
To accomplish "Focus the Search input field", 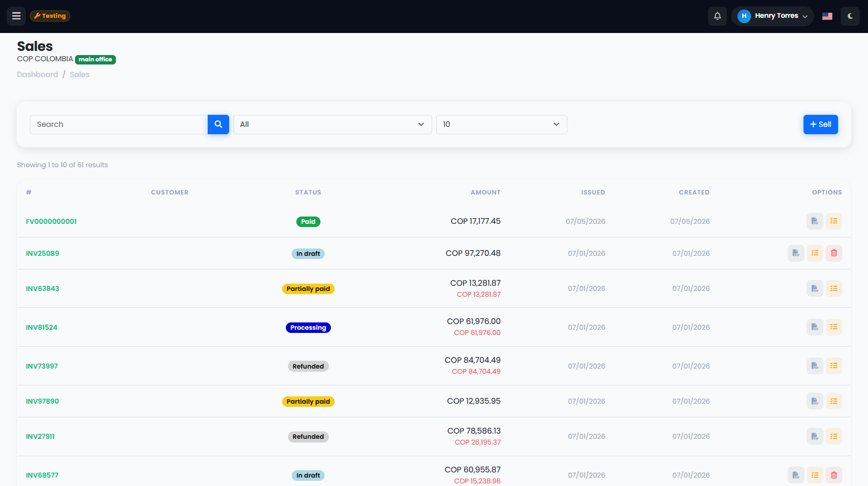I will [x=119, y=124].
